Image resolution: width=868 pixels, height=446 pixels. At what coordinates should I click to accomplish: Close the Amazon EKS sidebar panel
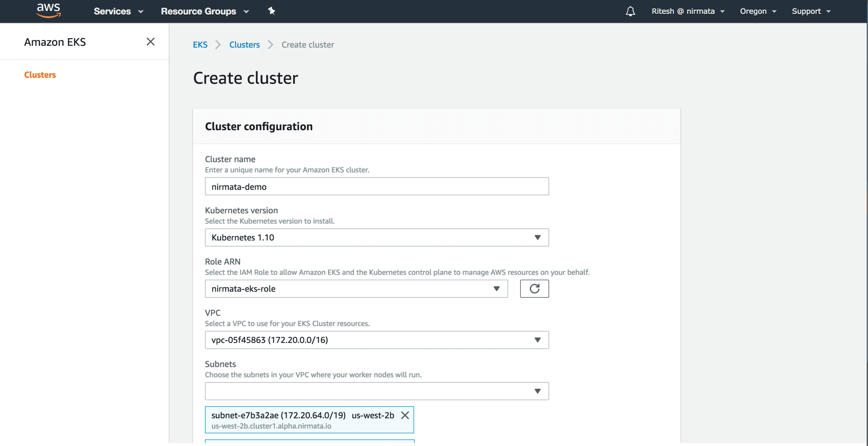pyautogui.click(x=151, y=42)
